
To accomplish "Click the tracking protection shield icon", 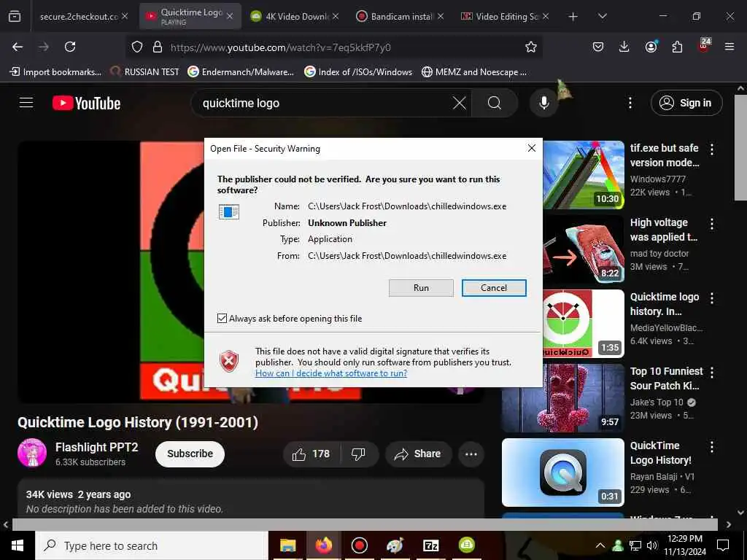I will tap(137, 47).
